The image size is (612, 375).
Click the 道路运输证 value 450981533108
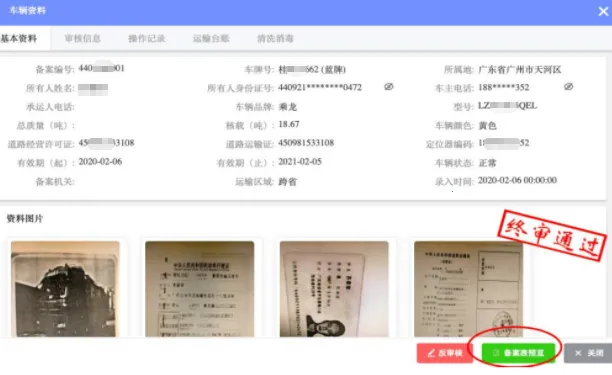pos(306,143)
